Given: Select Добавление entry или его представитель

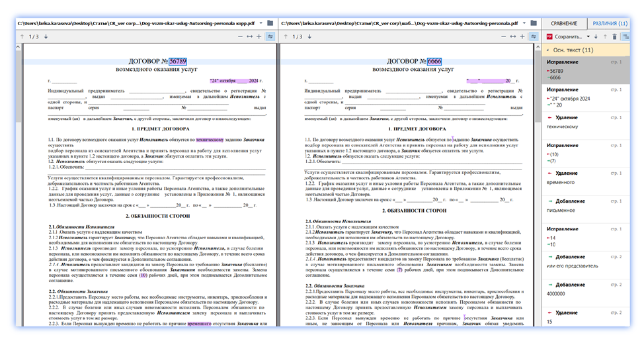Looking at the screenshot, I should 586,265.
